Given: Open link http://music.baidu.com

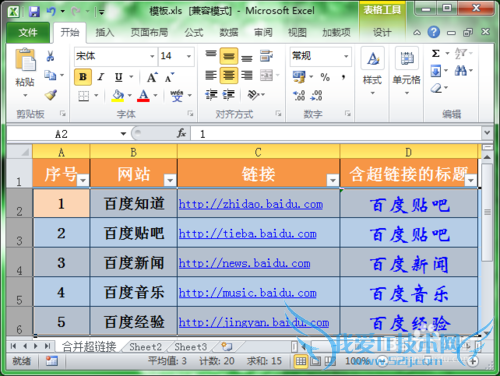Looking at the screenshot, I should click(x=248, y=293).
